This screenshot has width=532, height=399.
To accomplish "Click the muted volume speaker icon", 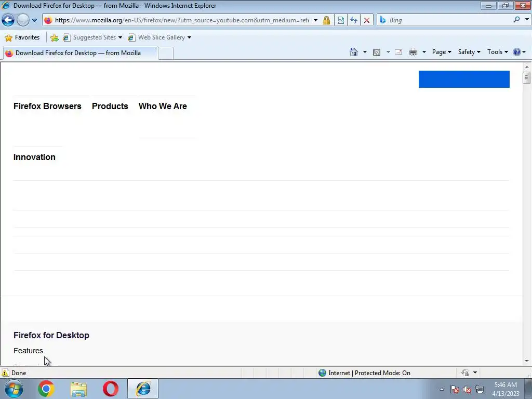I will 467,389.
